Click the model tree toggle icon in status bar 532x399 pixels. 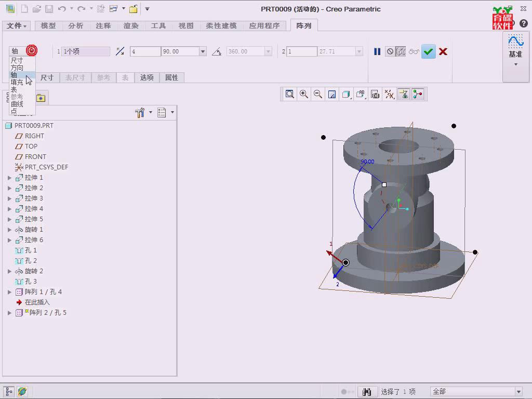point(9,392)
